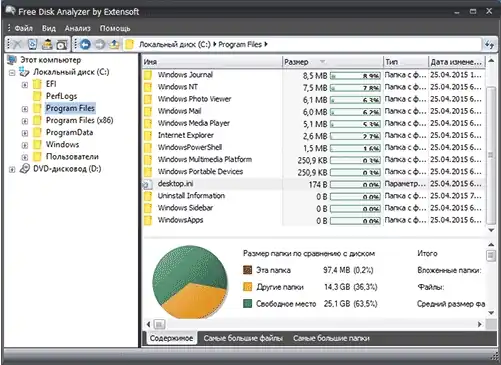
Task: Click the disk usage pie chart
Action: point(190,282)
